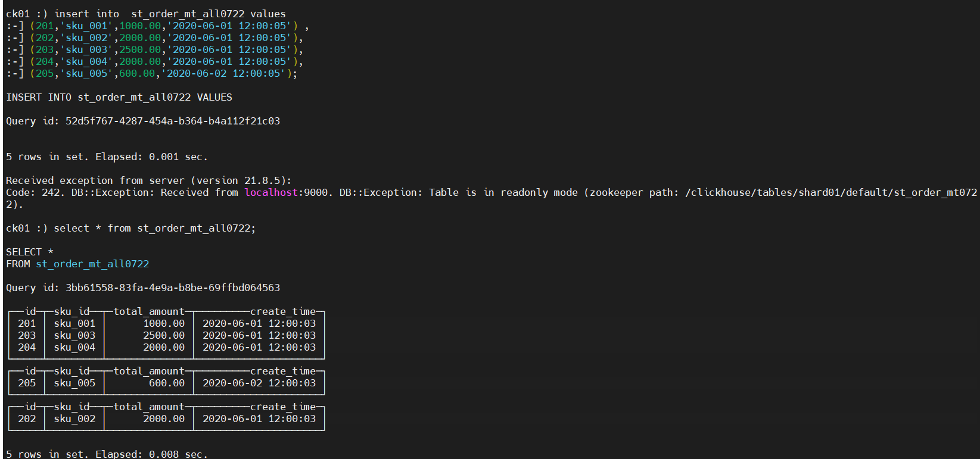Click '5 rows in set. Elapsed: 0.008 sec.'
Viewport: 980px width, 459px height.
click(x=107, y=454)
